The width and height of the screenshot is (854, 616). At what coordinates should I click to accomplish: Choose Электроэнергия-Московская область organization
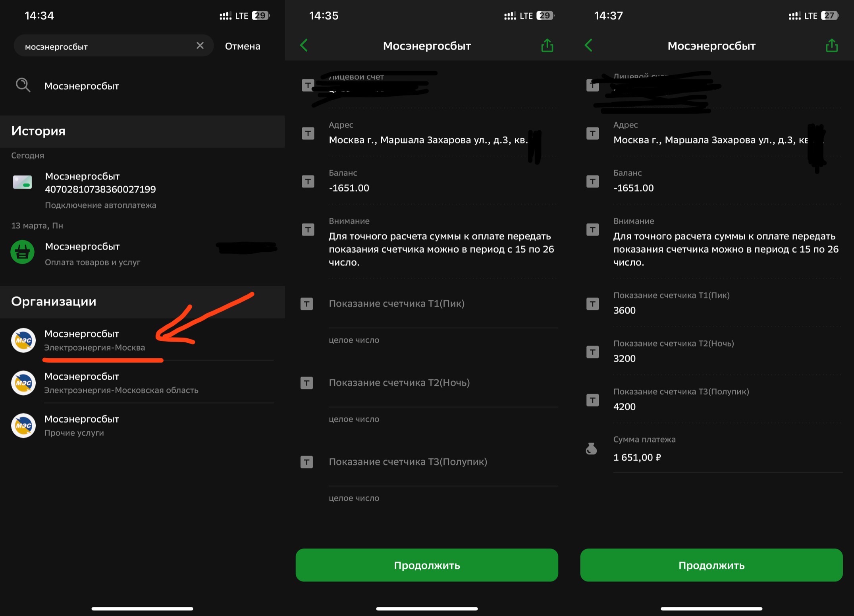[143, 383]
